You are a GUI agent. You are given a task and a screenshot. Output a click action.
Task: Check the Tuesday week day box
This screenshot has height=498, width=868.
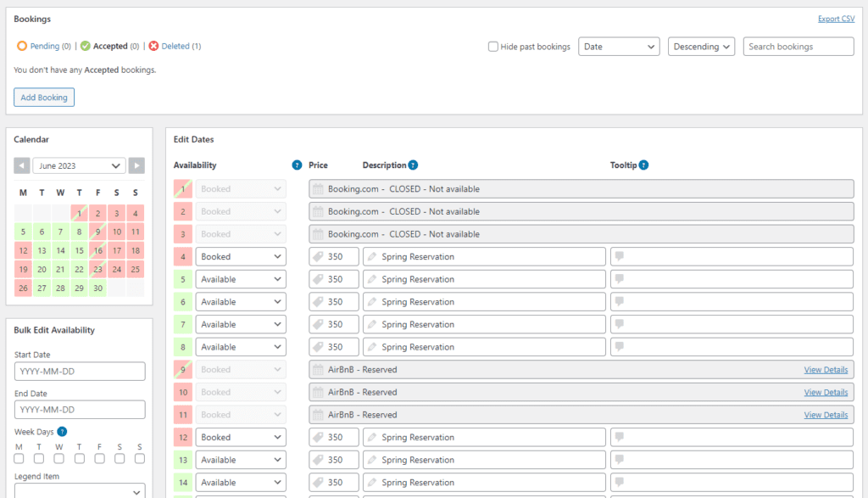point(39,459)
